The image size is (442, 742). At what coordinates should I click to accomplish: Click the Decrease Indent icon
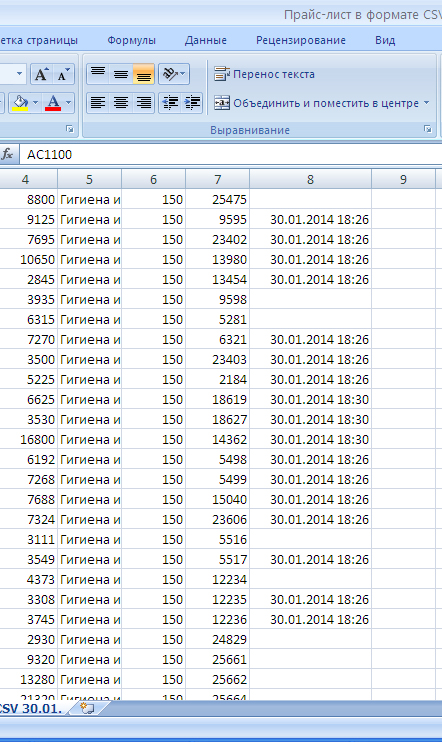(x=170, y=103)
